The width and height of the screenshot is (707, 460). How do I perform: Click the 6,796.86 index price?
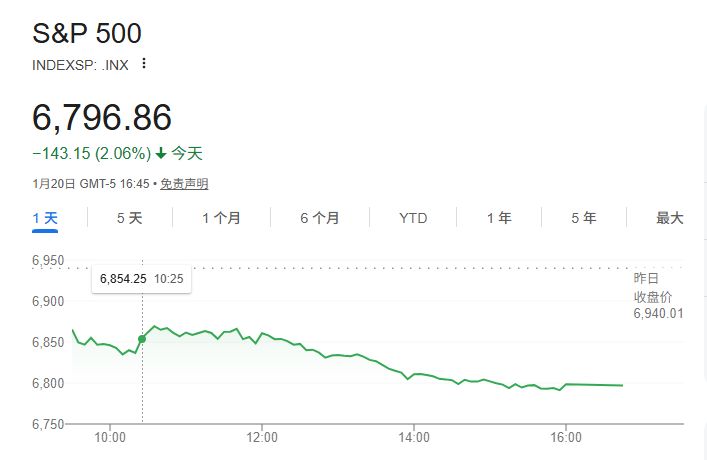click(x=102, y=117)
